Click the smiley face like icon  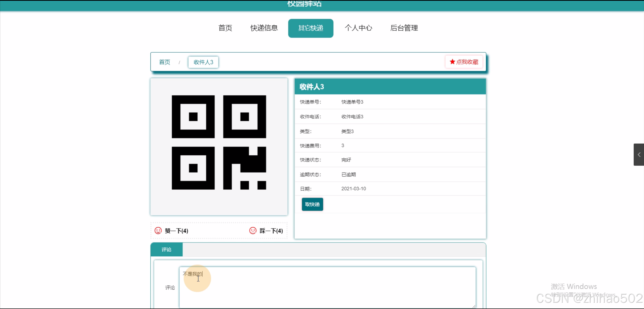click(158, 230)
